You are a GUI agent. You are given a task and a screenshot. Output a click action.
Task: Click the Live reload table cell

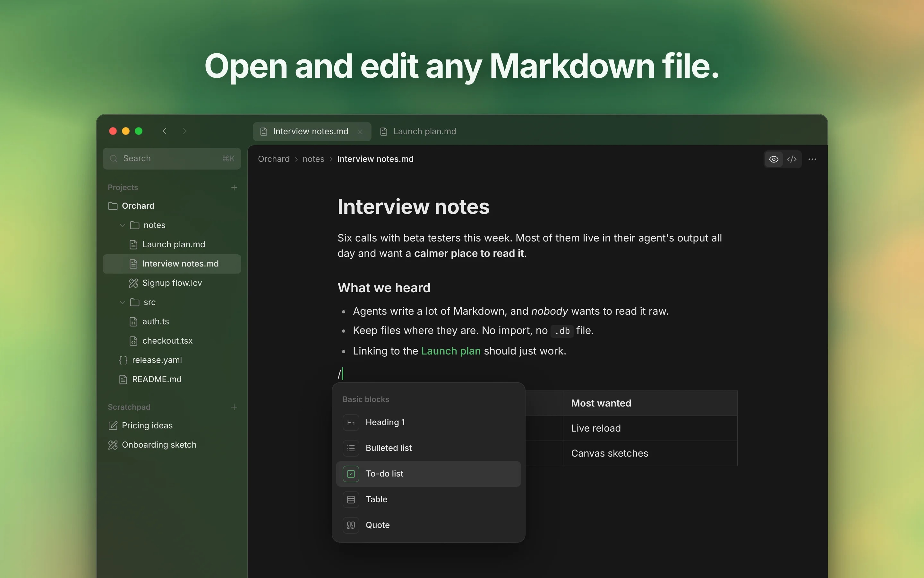650,428
